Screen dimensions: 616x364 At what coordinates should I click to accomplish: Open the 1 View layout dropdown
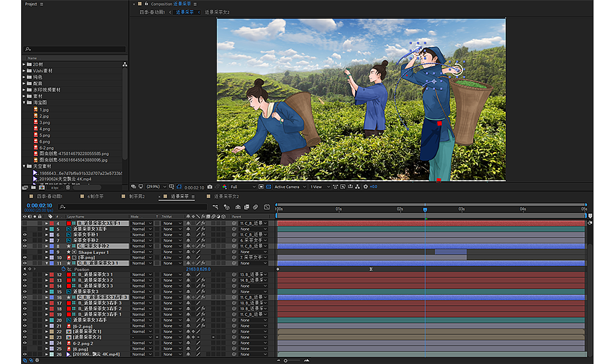coord(320,187)
